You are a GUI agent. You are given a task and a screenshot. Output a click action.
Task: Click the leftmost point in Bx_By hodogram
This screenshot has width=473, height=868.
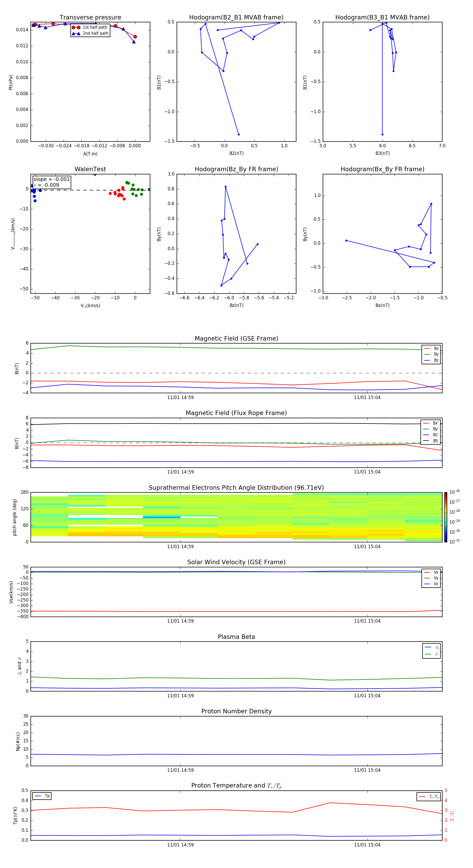(346, 241)
